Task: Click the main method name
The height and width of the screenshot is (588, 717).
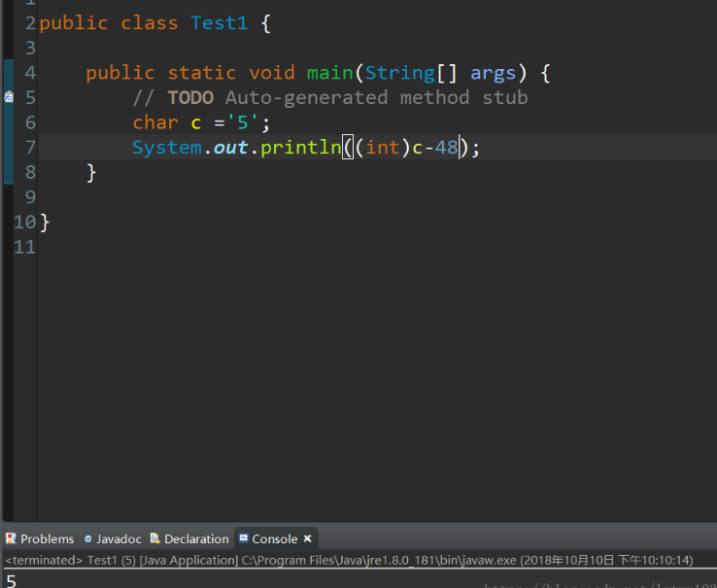Action: coord(330,73)
